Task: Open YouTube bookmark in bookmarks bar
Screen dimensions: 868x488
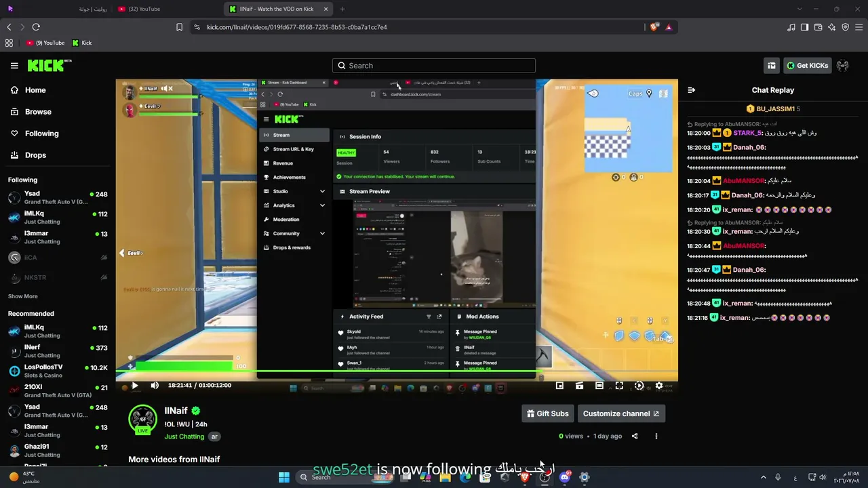Action: [x=46, y=43]
